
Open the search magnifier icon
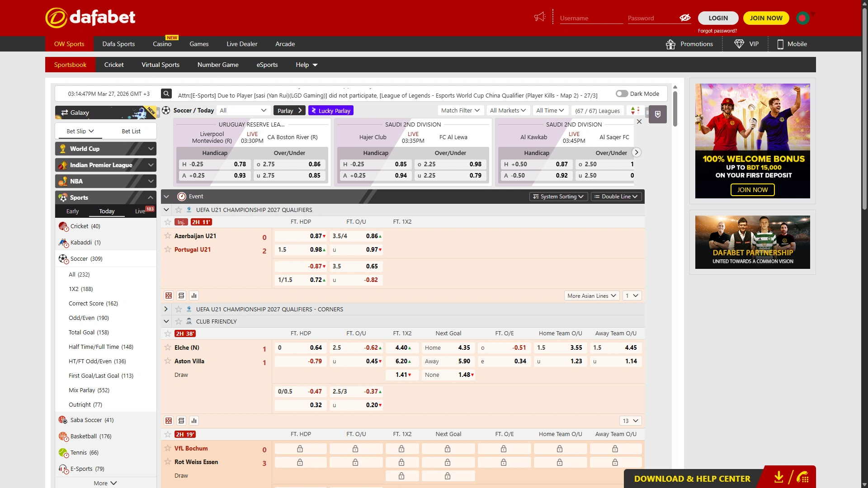[166, 94]
